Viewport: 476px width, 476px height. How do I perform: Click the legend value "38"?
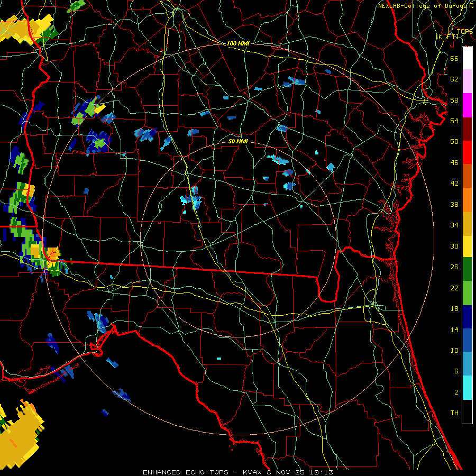coord(454,204)
